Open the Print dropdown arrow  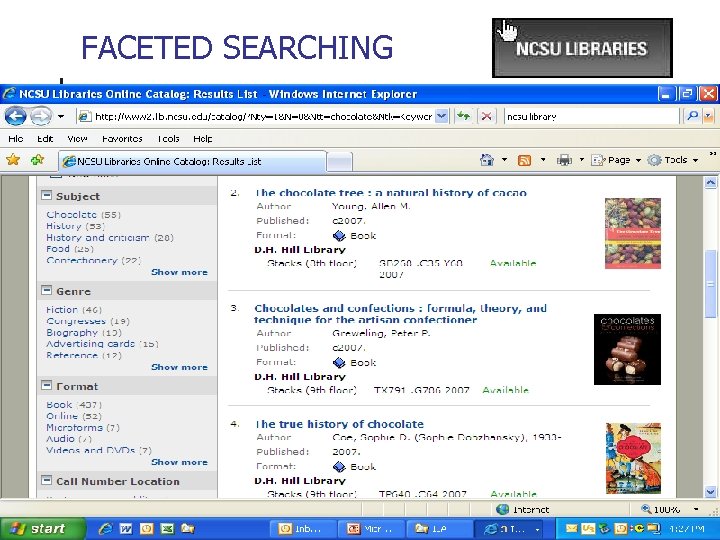point(581,160)
